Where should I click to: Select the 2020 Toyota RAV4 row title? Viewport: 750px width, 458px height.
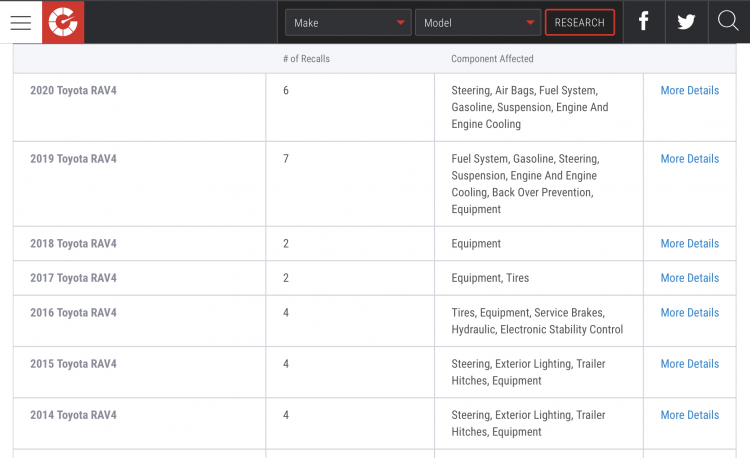pyautogui.click(x=73, y=90)
